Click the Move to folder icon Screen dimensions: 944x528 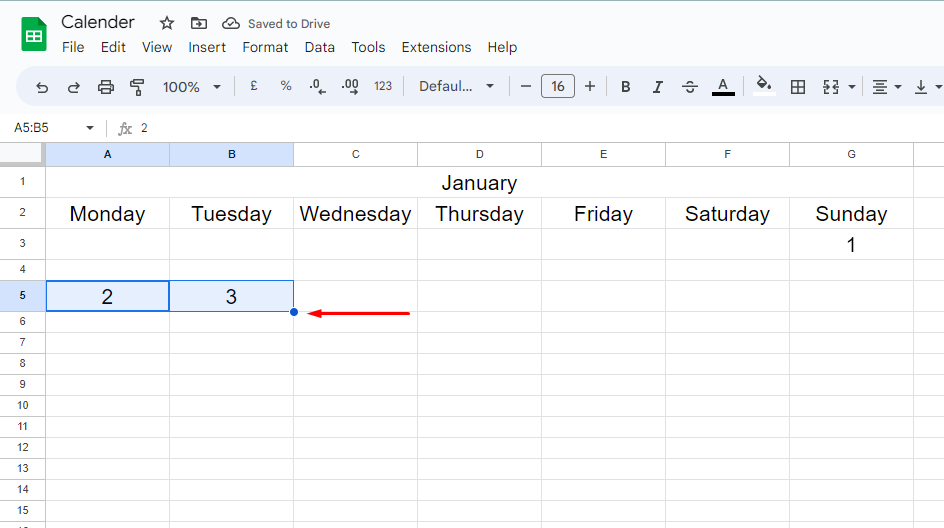click(199, 23)
